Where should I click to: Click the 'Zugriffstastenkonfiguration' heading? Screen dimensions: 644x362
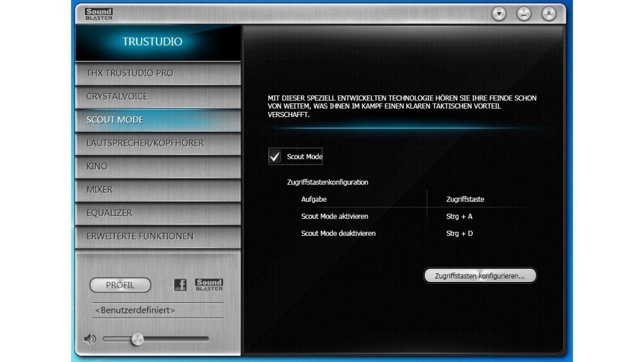pos(327,182)
